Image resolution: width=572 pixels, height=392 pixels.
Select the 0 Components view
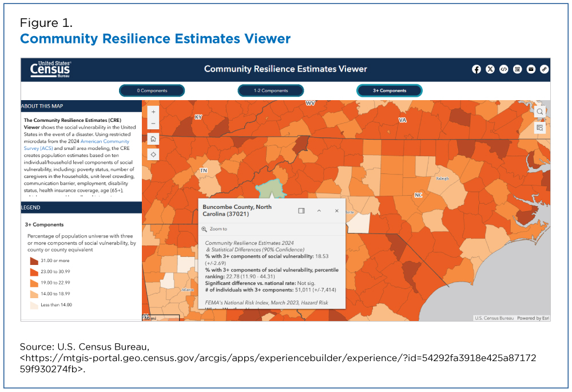coord(152,90)
